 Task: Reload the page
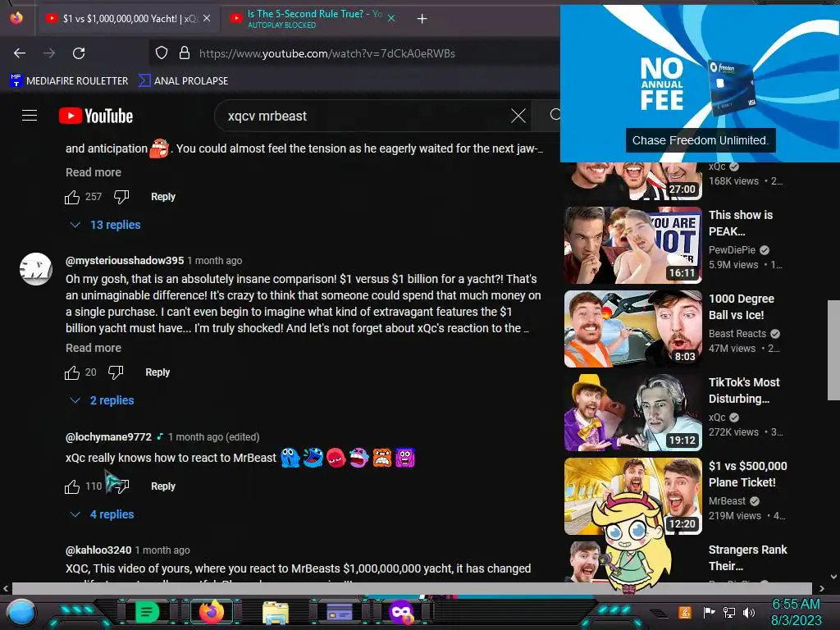click(79, 53)
